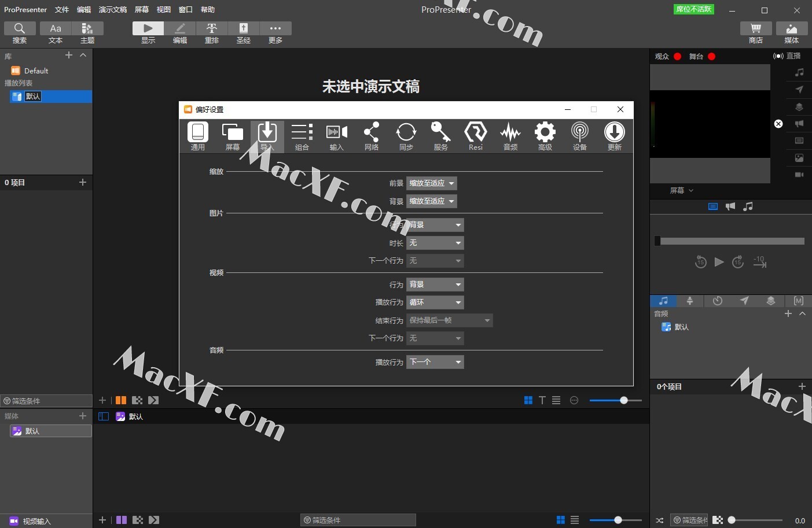
Task: Open the 帮助 menu
Action: [x=208, y=10]
